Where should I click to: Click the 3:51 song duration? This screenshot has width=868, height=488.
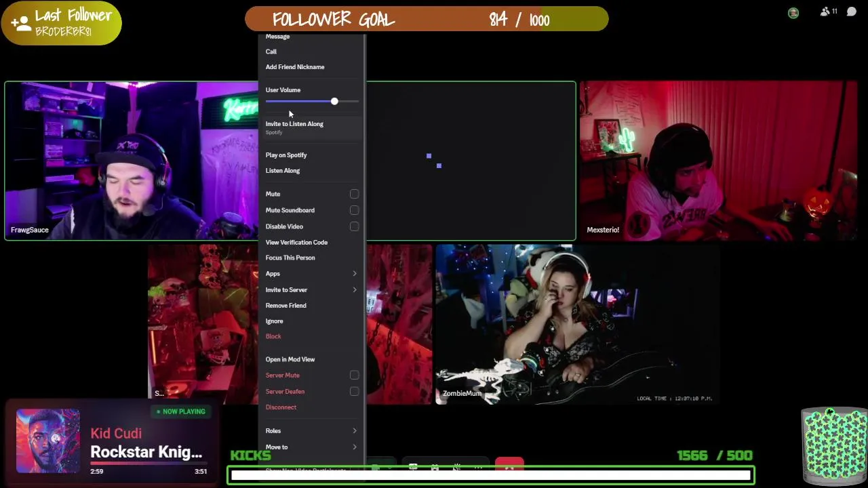tap(201, 471)
